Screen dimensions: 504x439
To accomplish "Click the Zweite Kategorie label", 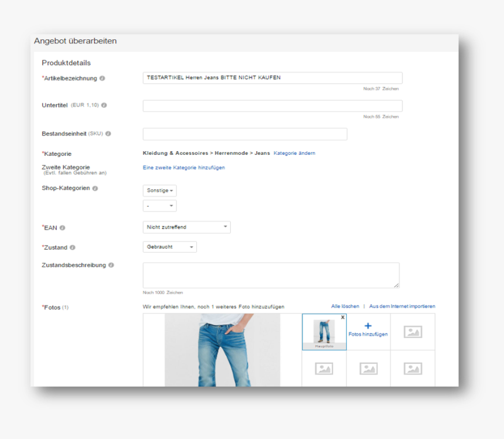I will pyautogui.click(x=66, y=167).
